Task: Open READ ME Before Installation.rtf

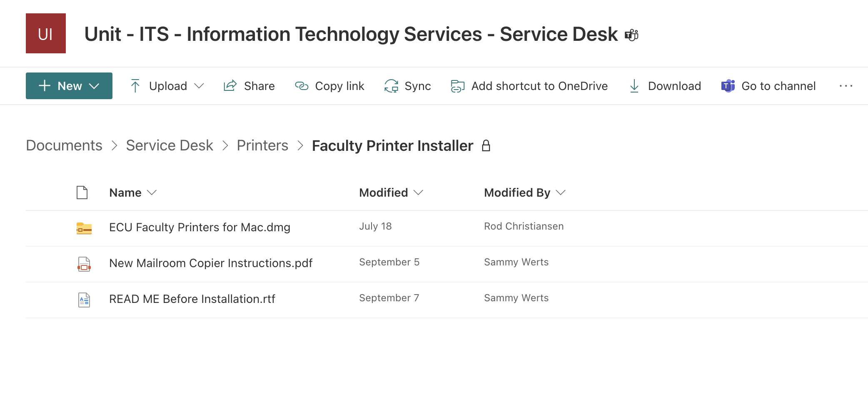Action: (x=192, y=299)
